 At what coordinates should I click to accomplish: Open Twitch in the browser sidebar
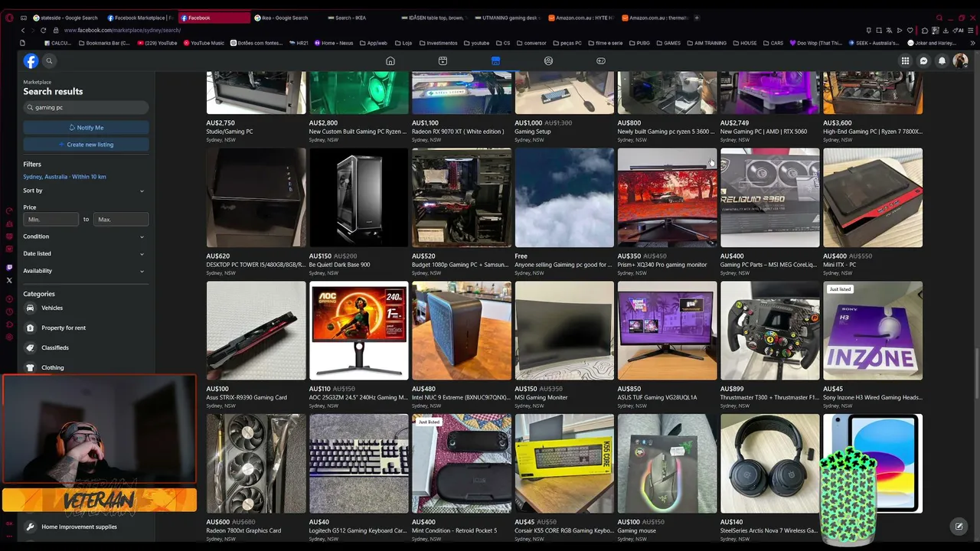pyautogui.click(x=9, y=267)
